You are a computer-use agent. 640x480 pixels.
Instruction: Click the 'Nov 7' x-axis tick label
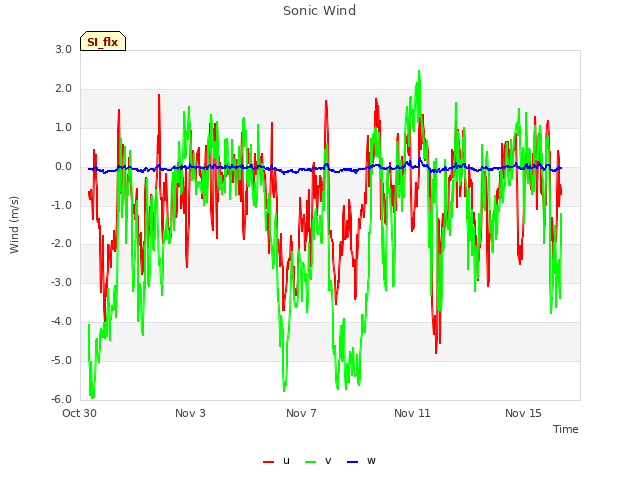pyautogui.click(x=301, y=413)
